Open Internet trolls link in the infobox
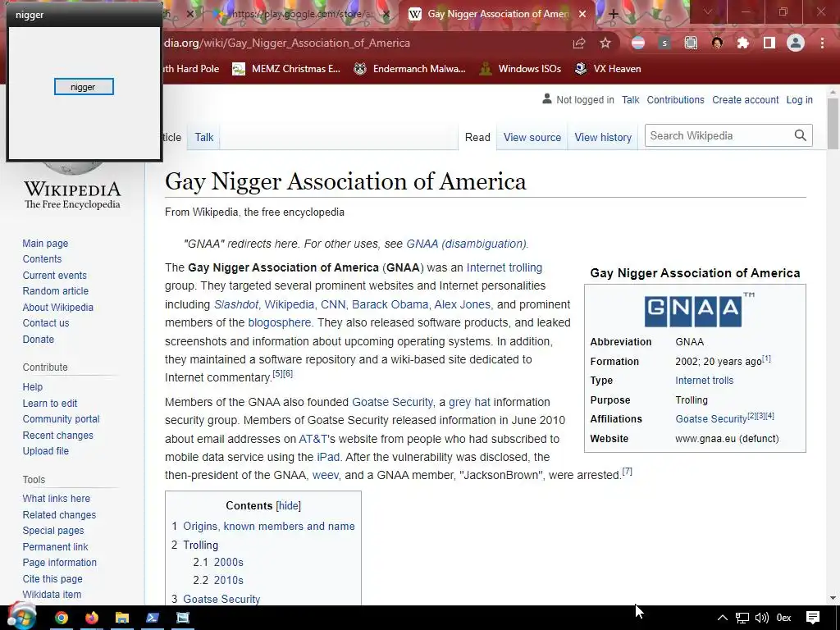This screenshot has width=840, height=630. click(x=704, y=381)
